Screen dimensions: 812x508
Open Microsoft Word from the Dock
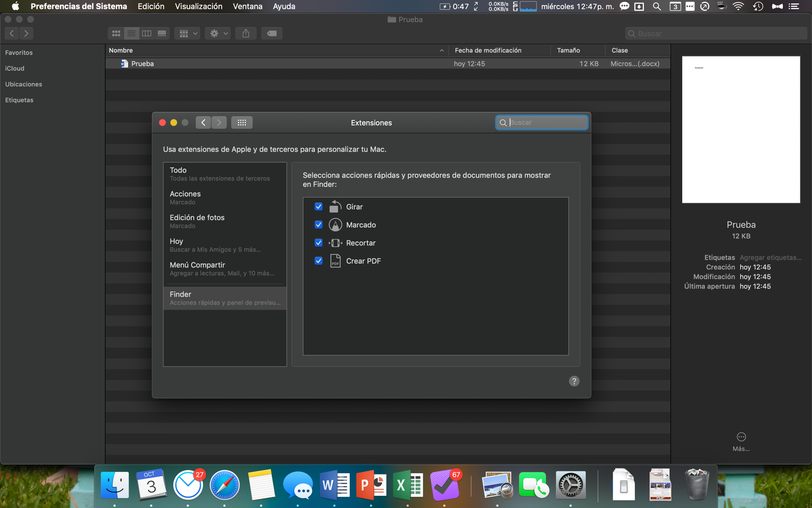[334, 485]
